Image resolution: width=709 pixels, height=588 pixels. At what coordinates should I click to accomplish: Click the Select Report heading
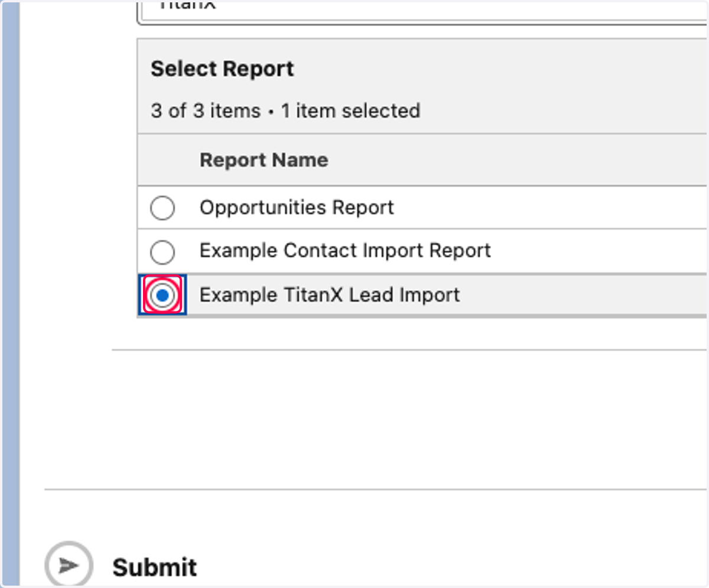tap(222, 69)
